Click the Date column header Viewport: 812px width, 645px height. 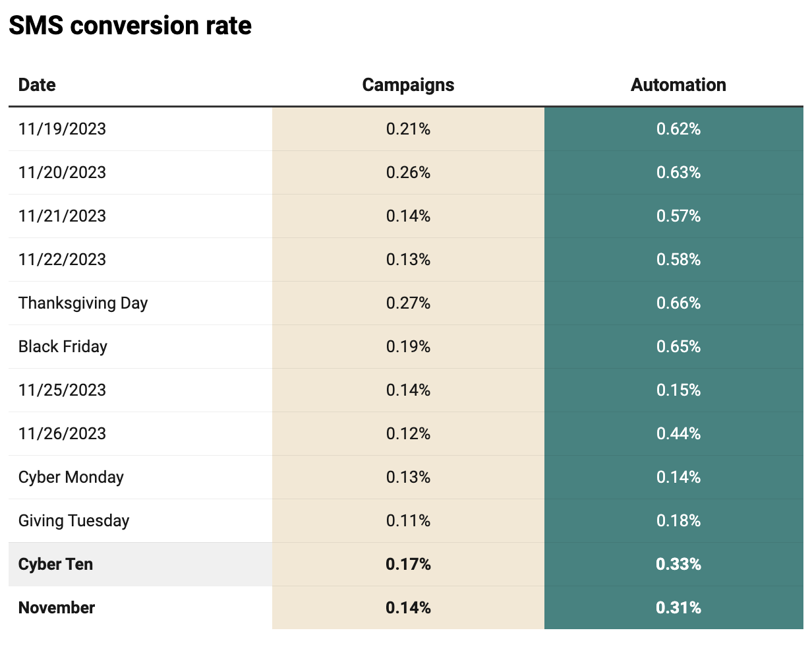pos(37,85)
